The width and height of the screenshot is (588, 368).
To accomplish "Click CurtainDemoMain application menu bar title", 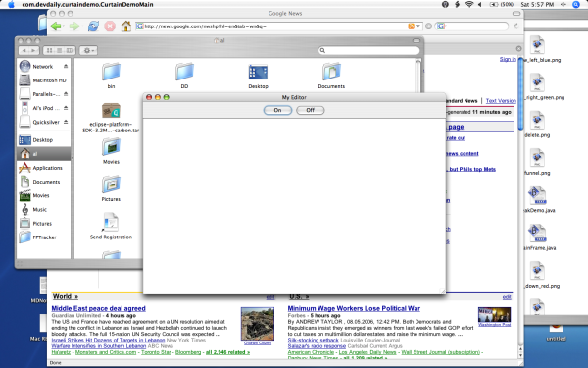I will [88, 5].
